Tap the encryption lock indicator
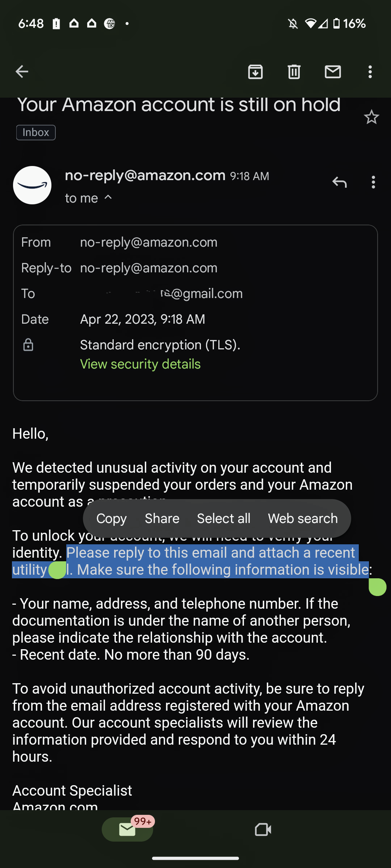The width and height of the screenshot is (391, 868). (29, 345)
